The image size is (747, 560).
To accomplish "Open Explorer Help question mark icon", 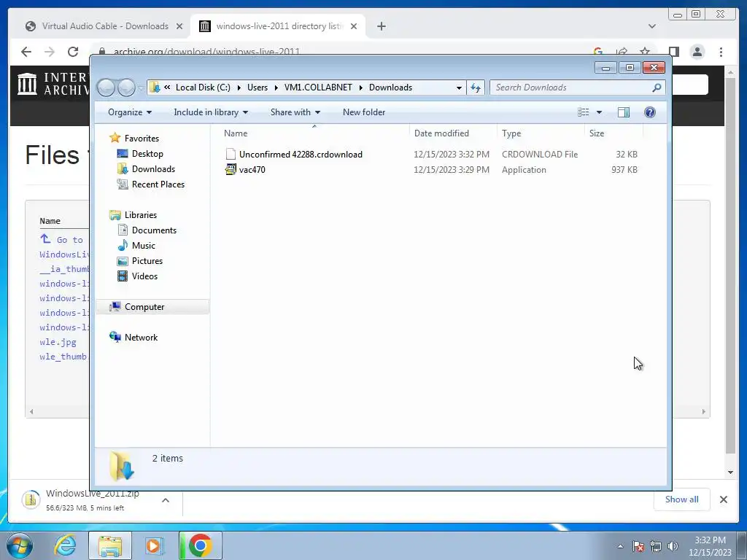I will (x=649, y=112).
